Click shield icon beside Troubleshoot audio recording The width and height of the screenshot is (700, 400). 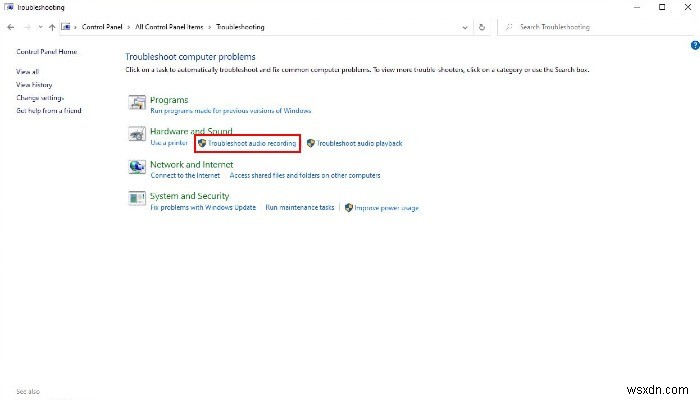[x=202, y=143]
